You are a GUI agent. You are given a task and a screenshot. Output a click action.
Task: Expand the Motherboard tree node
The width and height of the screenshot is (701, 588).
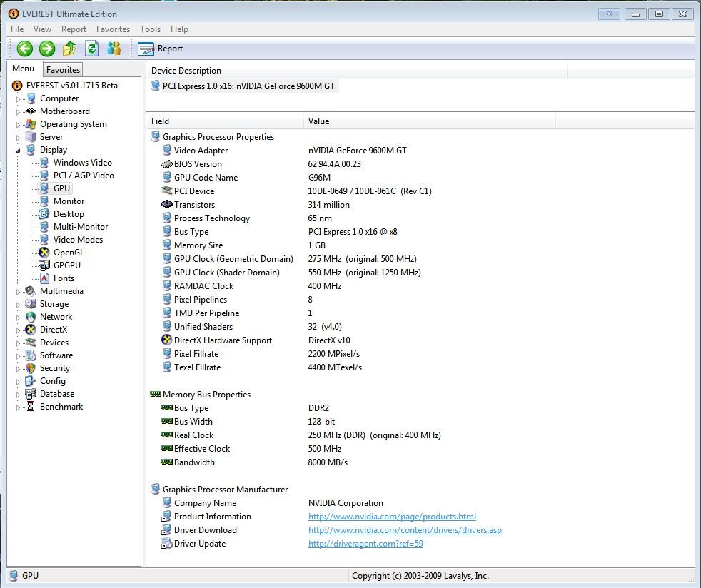[18, 112]
